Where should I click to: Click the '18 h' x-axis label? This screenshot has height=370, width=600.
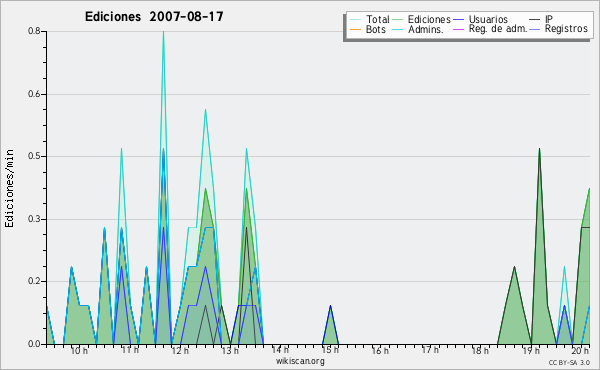(480, 350)
